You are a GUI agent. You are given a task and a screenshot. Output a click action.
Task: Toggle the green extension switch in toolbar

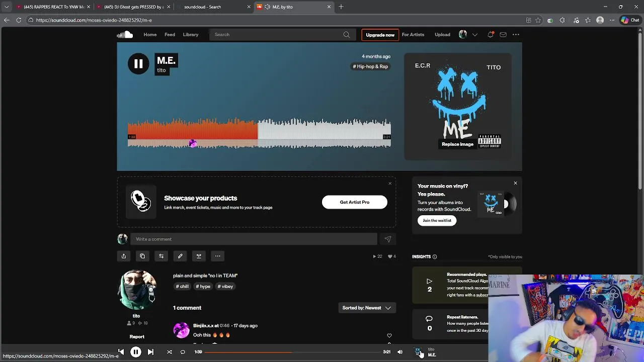coord(550,20)
